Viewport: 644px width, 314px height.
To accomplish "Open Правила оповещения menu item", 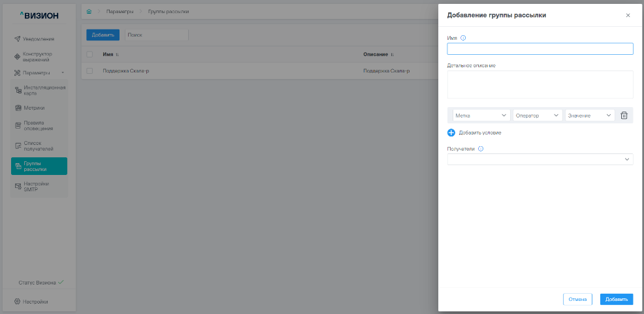I will click(39, 125).
